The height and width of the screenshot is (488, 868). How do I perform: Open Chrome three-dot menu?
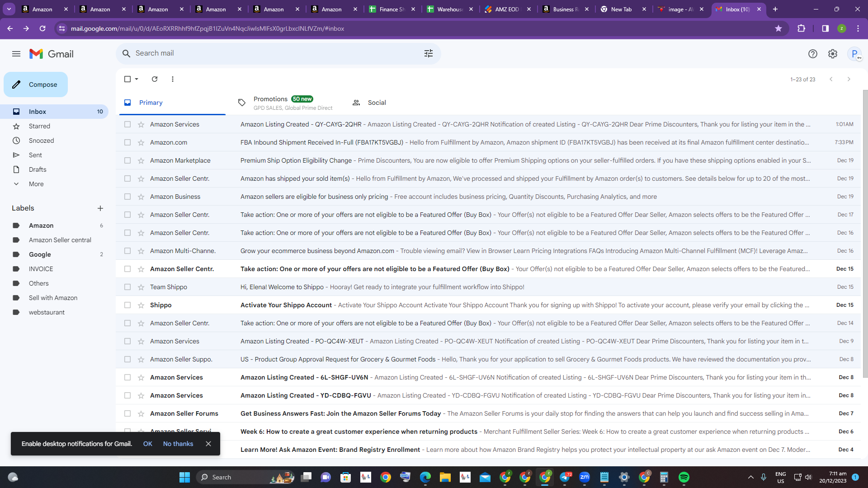(858, 28)
